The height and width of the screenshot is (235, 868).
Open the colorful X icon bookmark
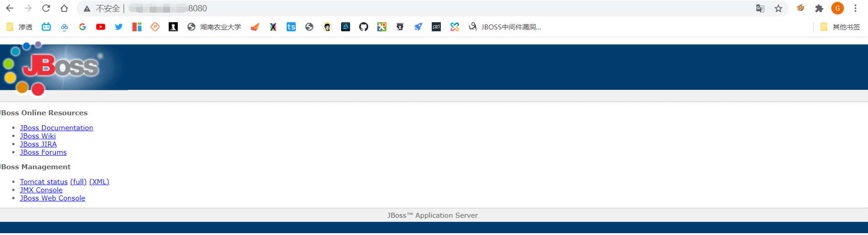(273, 27)
